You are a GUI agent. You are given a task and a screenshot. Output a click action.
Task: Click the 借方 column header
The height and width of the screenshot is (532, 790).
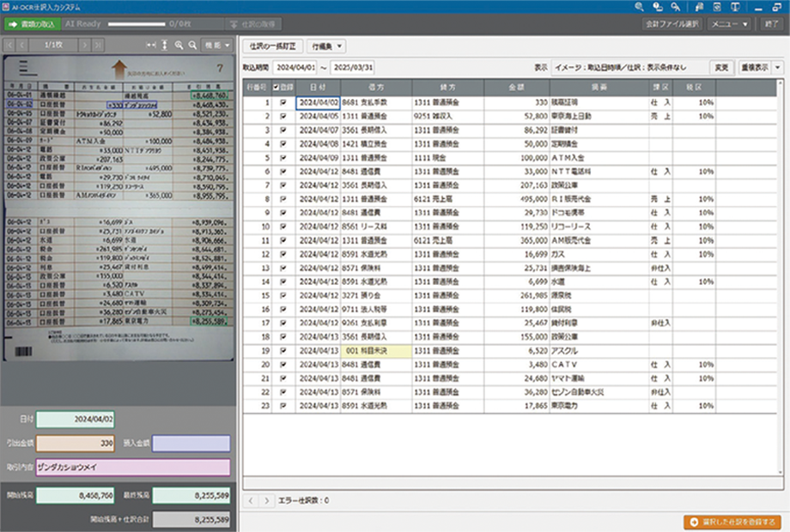coord(376,88)
